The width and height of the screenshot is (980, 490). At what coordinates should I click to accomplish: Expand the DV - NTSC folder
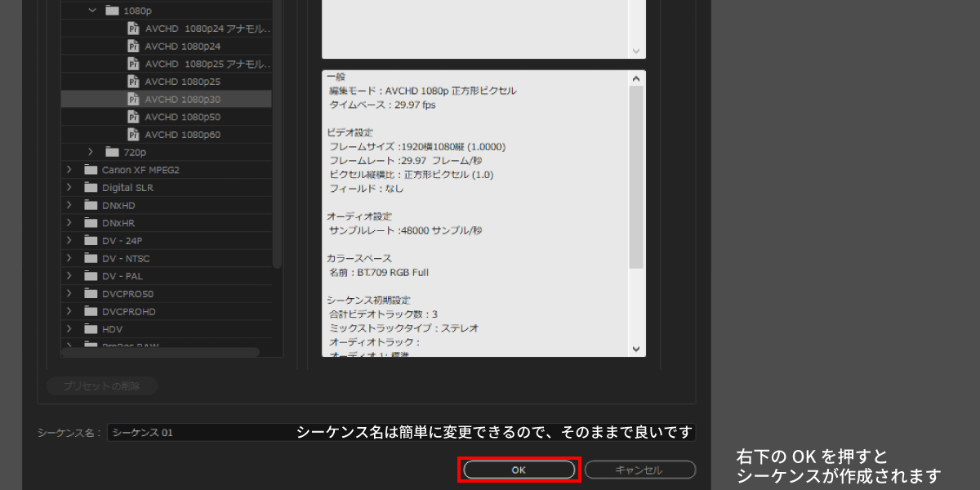pyautogui.click(x=69, y=258)
